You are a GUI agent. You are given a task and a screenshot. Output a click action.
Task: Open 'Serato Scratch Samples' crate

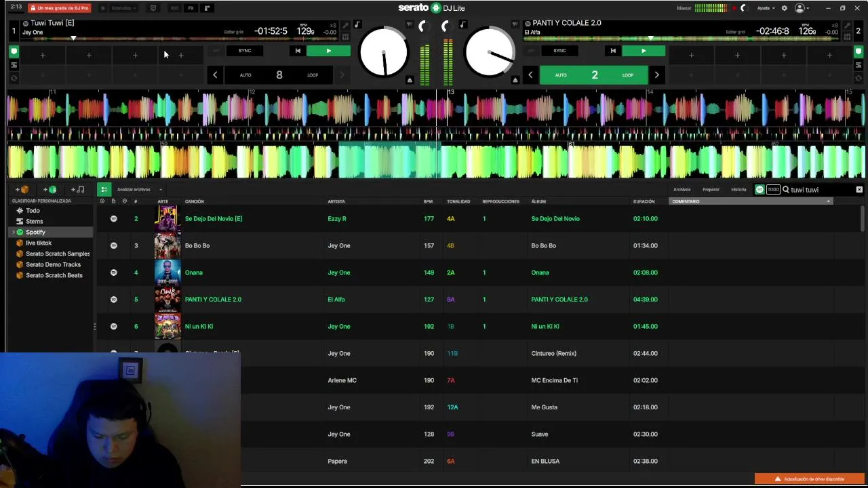pos(58,254)
